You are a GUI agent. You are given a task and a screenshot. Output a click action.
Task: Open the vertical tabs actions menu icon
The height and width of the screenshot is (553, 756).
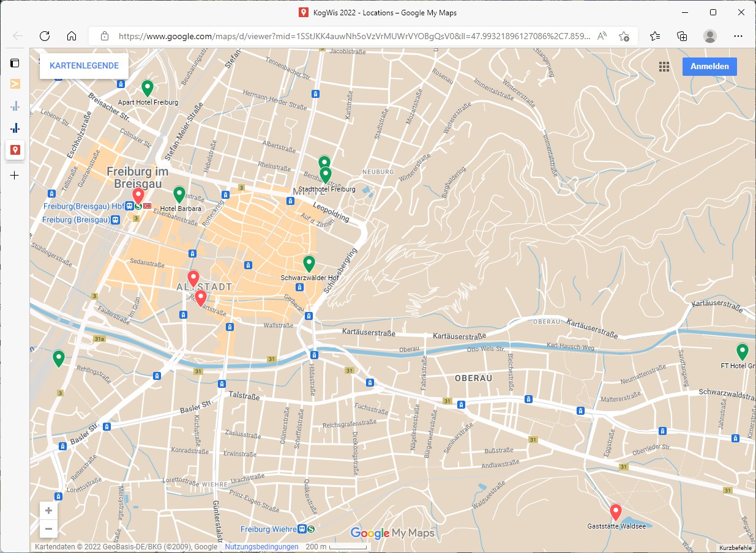[15, 62]
